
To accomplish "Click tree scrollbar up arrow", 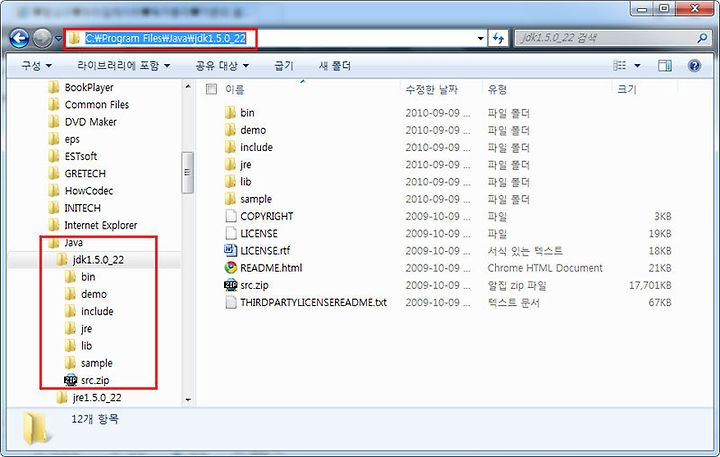I will [x=188, y=86].
